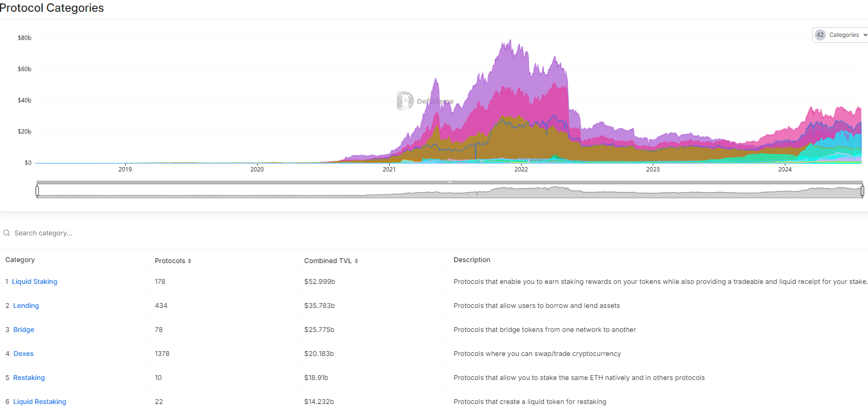
Task: Sort the table by Combined TVL header text
Action: point(328,261)
